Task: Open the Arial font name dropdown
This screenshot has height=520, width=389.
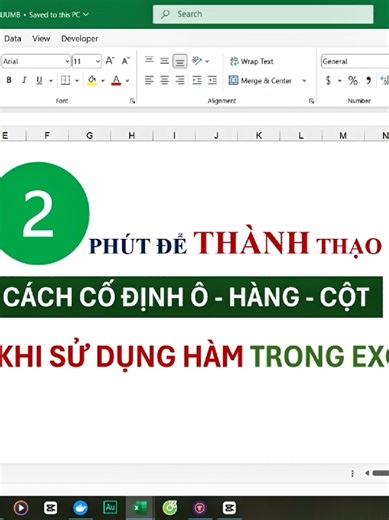Action: pos(67,61)
